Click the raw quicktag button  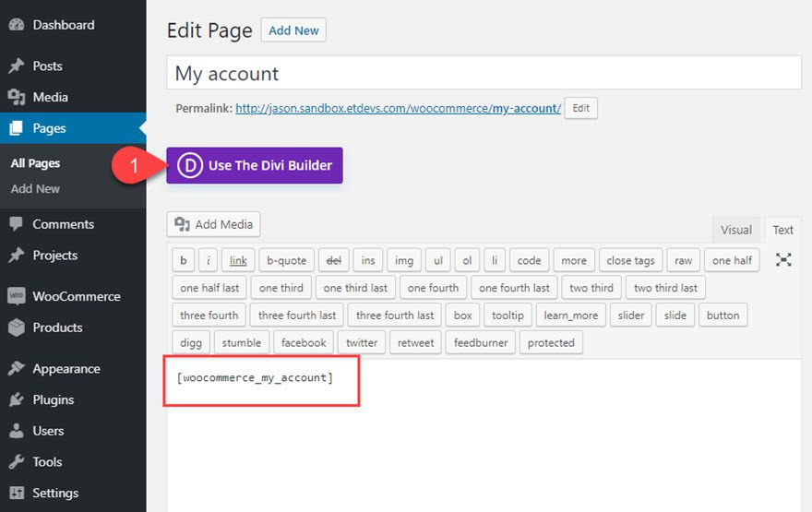(683, 260)
